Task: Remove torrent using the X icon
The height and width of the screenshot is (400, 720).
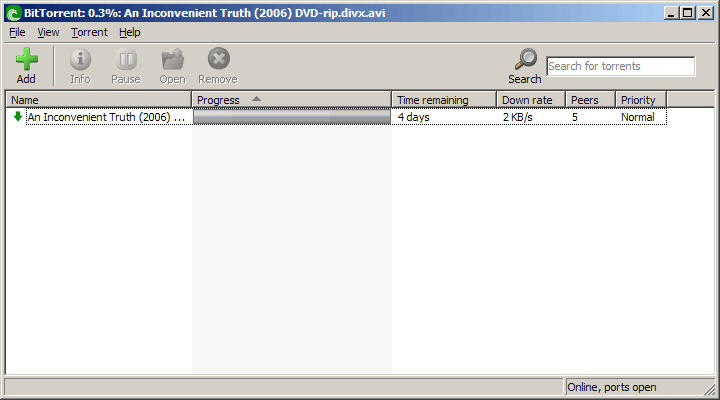Action: (218, 61)
